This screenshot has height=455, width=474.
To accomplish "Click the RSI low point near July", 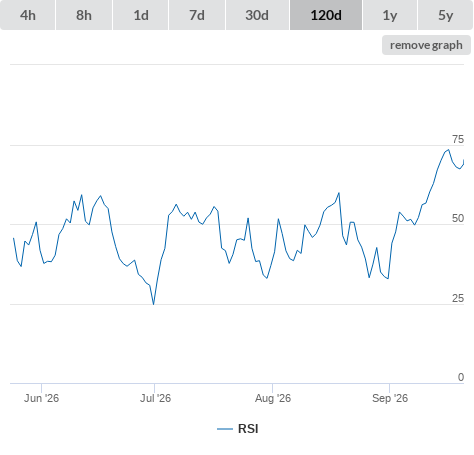I will pyautogui.click(x=153, y=304).
